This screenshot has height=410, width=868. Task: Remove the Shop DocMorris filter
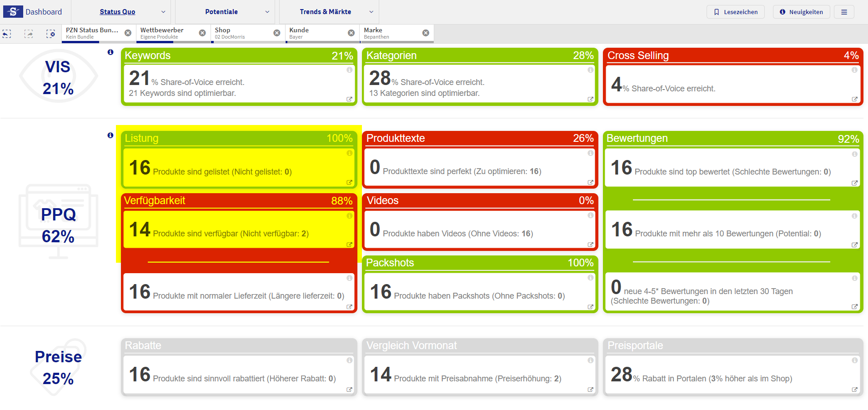click(x=276, y=33)
